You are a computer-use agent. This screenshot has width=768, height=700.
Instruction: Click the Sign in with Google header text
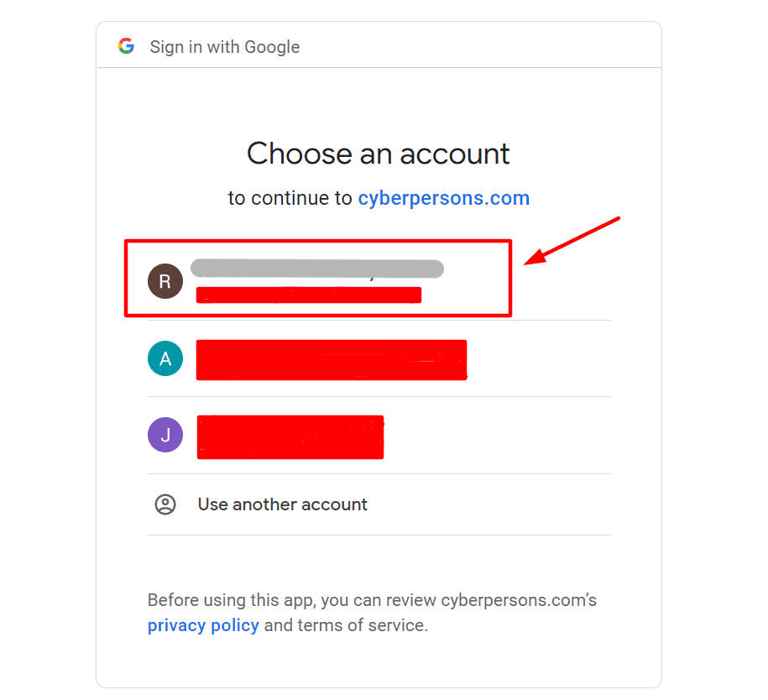[x=225, y=47]
